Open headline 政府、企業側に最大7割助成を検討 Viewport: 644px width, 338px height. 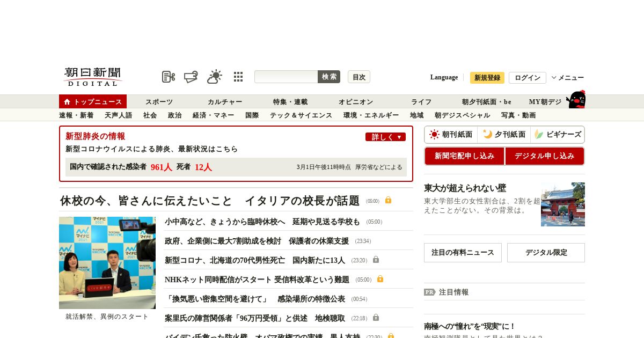[x=257, y=241]
